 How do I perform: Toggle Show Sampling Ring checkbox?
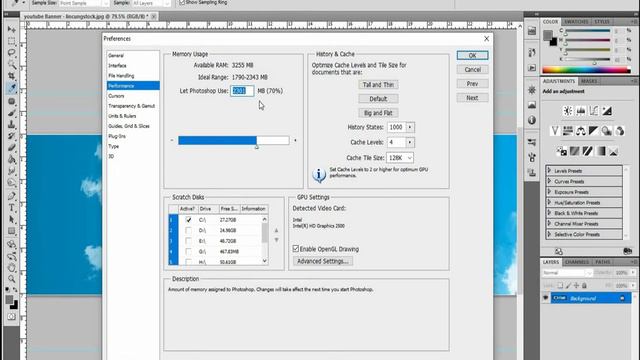182,2
